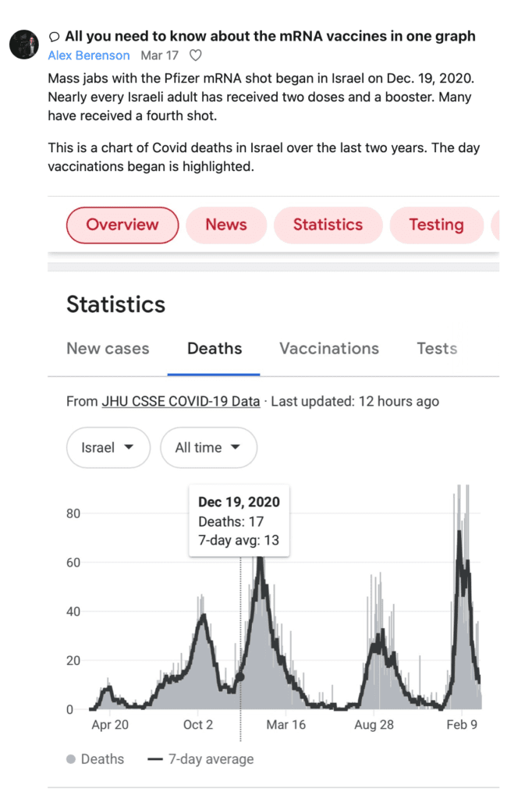Click the Alex Berenson author link
This screenshot has height=799, width=532.
(x=89, y=55)
